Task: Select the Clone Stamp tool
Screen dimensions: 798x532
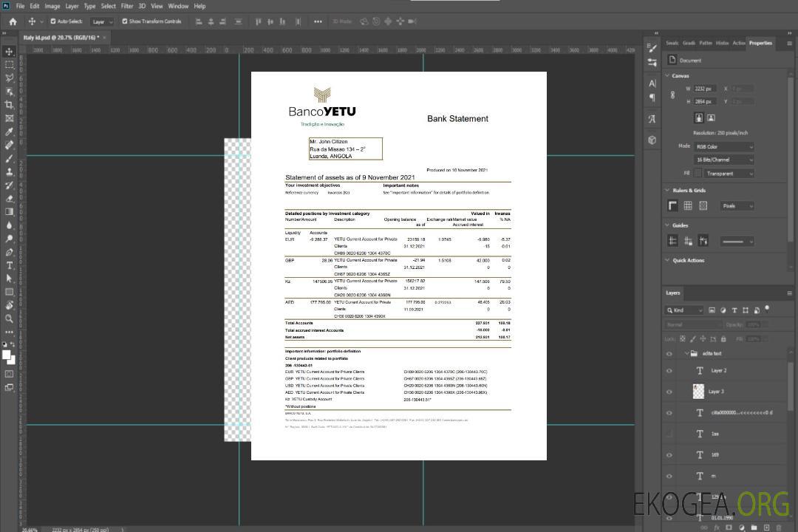Action: [9, 172]
